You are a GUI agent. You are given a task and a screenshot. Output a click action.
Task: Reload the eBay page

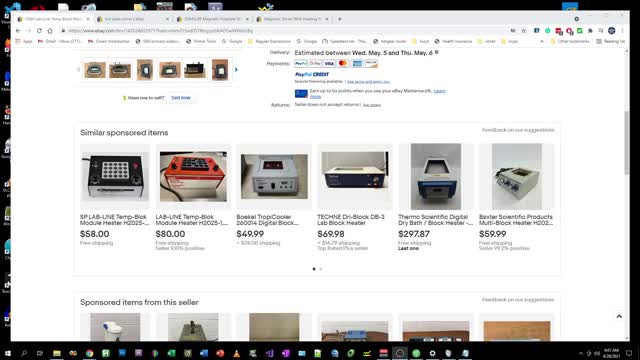[39, 31]
